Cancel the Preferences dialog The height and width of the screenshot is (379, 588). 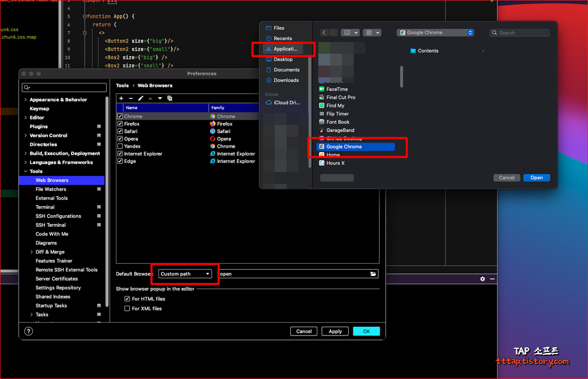(x=304, y=331)
